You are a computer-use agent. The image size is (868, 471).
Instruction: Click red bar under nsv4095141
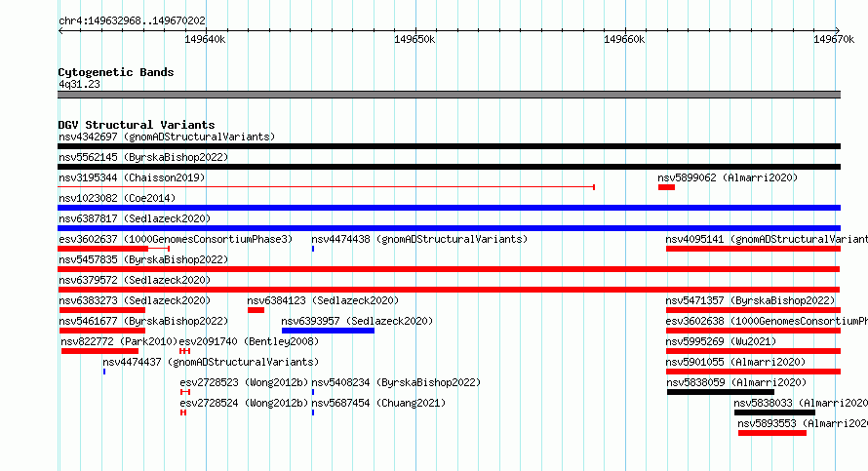click(754, 249)
